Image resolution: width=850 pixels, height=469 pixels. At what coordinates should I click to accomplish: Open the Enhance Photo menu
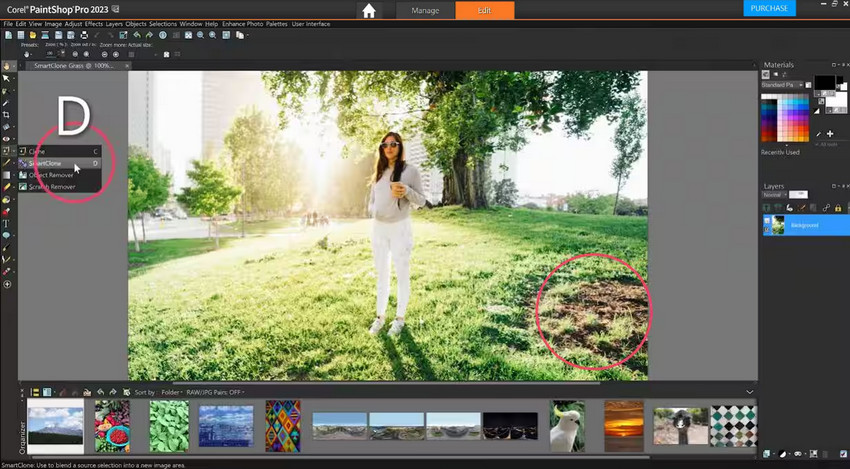[242, 24]
